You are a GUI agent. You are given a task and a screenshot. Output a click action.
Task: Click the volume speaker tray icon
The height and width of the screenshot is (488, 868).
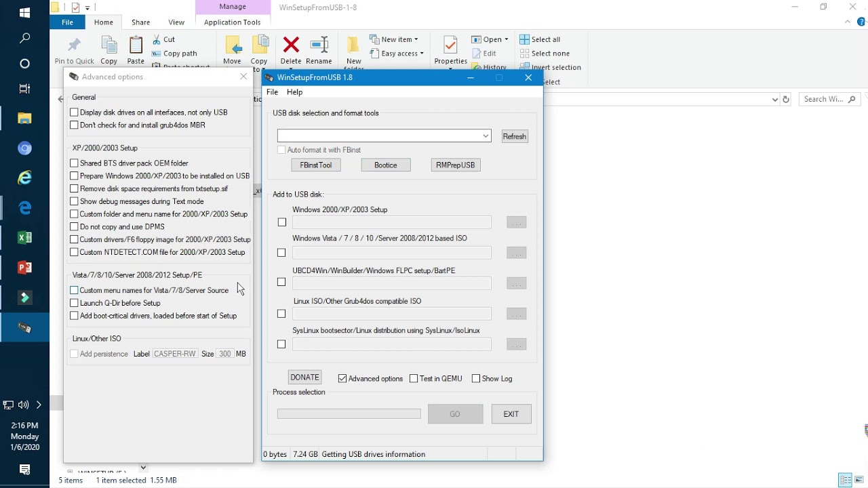click(23, 405)
